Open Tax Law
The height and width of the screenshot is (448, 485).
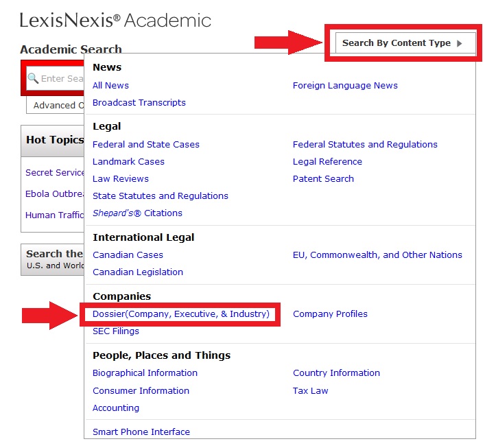(310, 391)
